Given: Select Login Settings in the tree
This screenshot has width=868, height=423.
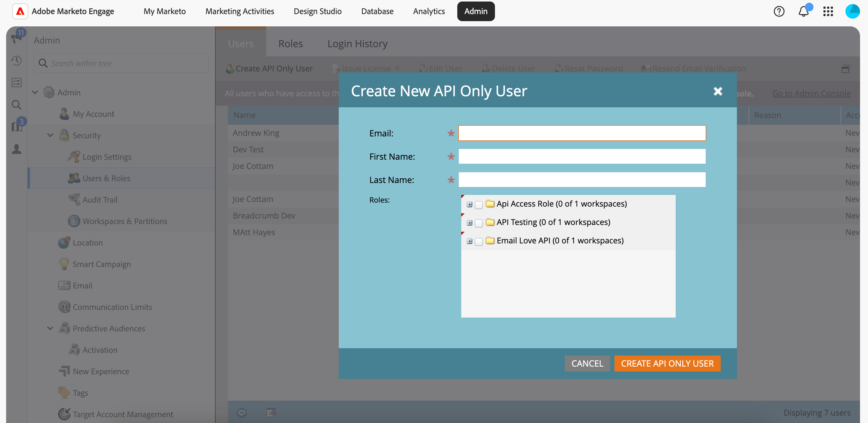Looking at the screenshot, I should click(x=107, y=157).
